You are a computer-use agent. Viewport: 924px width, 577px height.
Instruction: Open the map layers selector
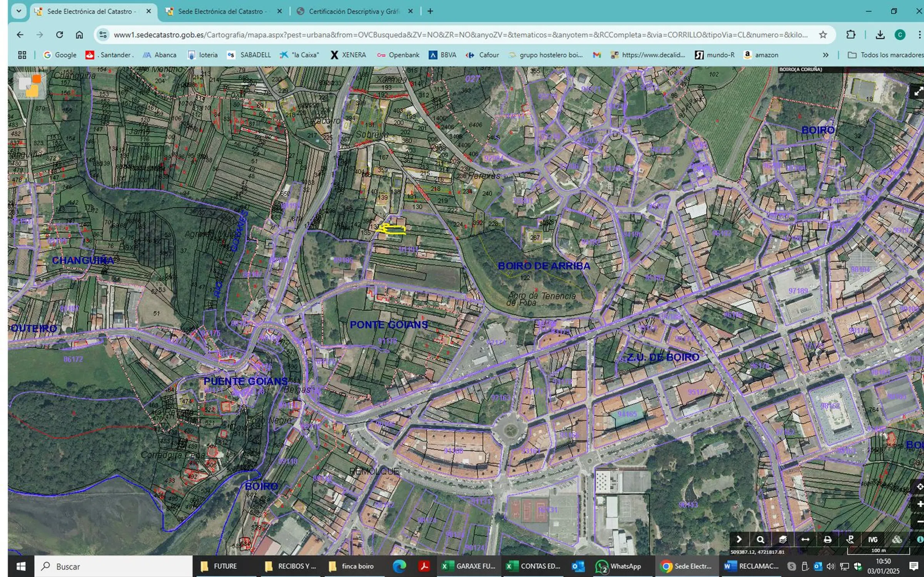782,539
